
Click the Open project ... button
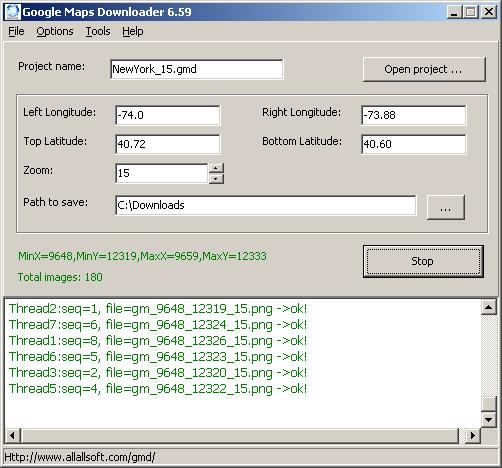424,69
